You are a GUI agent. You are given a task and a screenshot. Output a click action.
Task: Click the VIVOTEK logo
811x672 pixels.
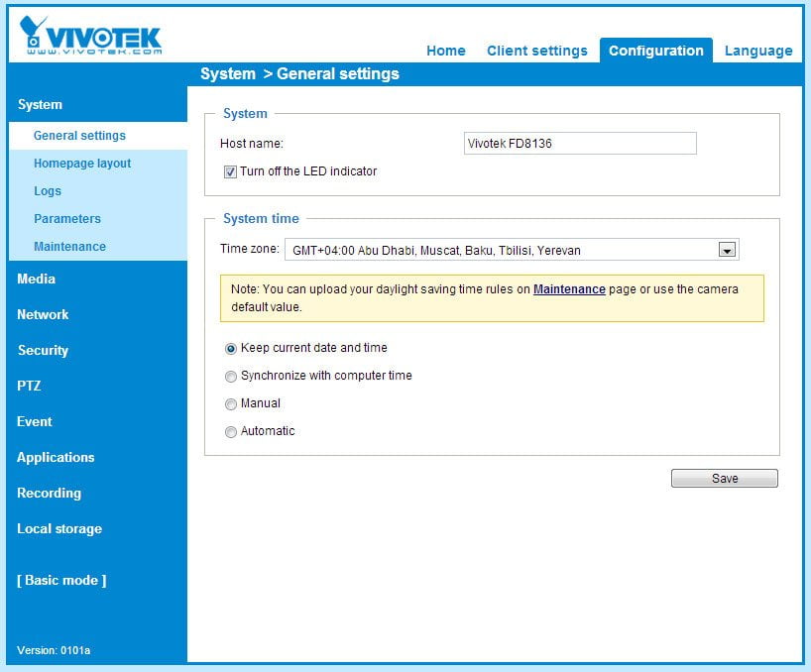90,35
